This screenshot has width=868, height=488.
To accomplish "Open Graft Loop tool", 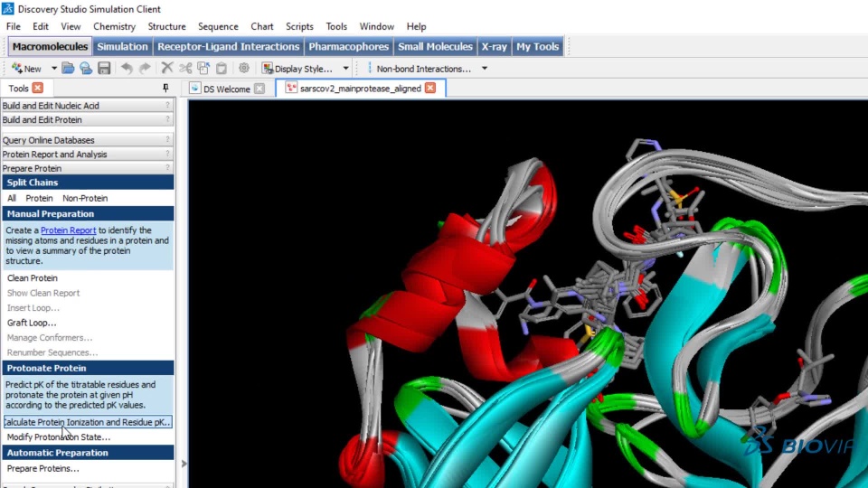I will click(32, 323).
